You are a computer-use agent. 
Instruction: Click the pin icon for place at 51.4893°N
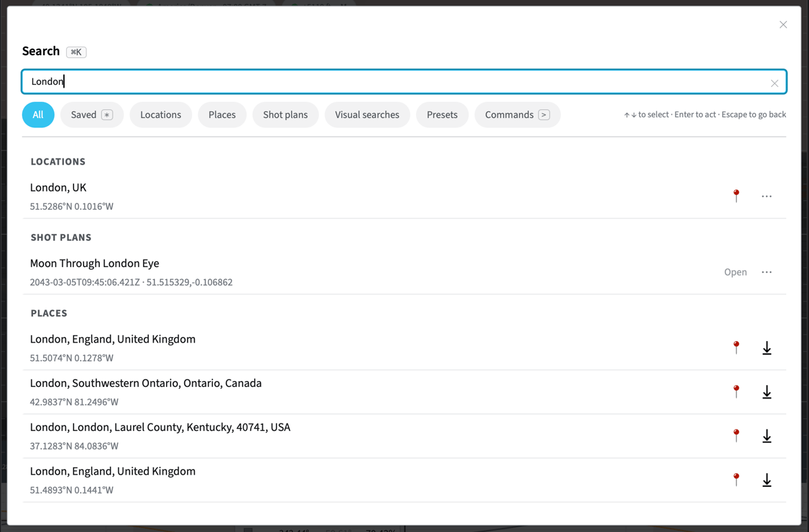click(736, 480)
